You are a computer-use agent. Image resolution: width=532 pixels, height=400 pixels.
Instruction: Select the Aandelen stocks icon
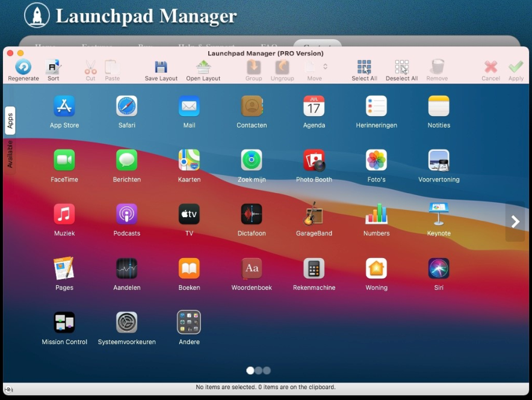coord(126,268)
